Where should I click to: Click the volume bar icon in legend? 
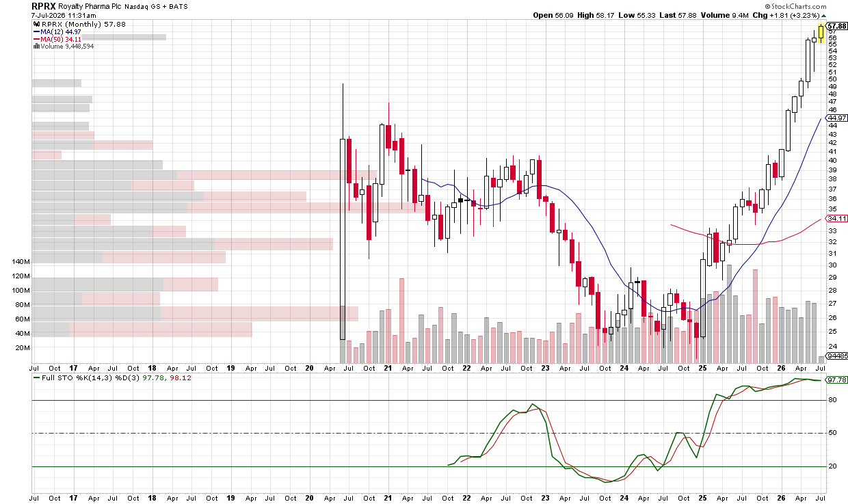click(x=36, y=47)
